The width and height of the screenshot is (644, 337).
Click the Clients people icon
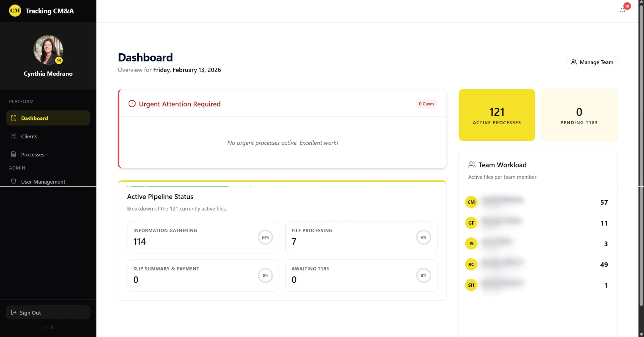click(13, 136)
